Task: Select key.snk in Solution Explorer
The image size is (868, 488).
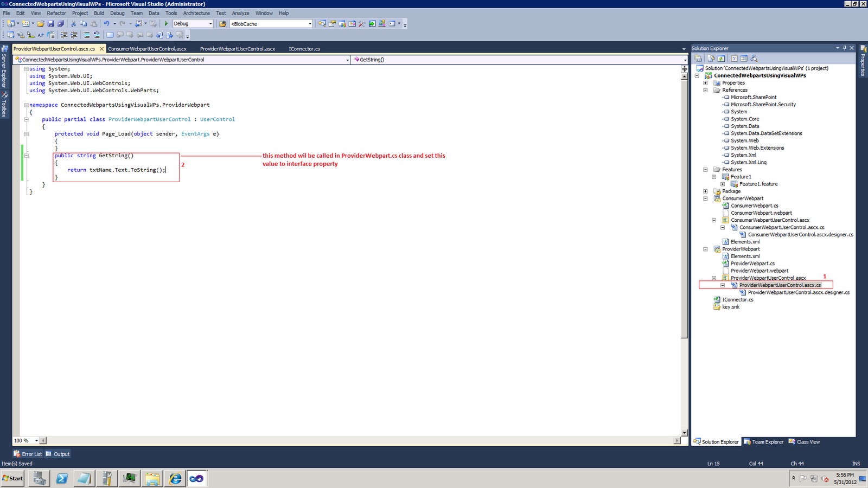Action: 731,307
